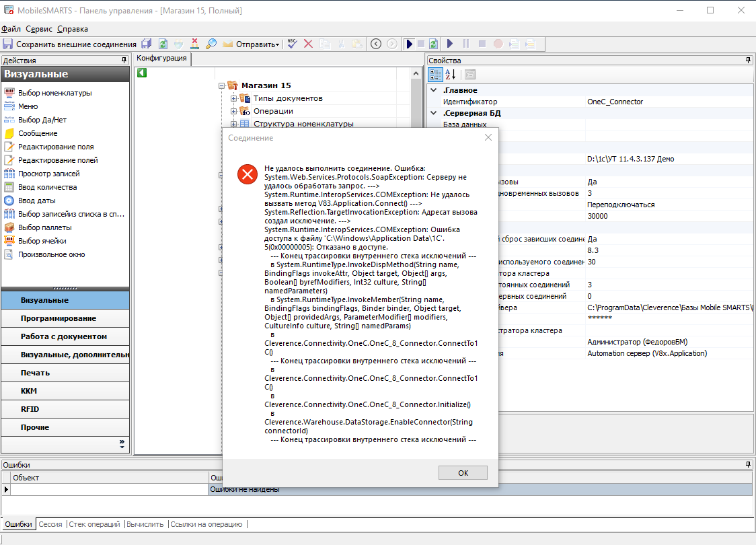This screenshot has height=545, width=756.
Task: Open the Программирование actions group
Action: pyautogui.click(x=65, y=318)
